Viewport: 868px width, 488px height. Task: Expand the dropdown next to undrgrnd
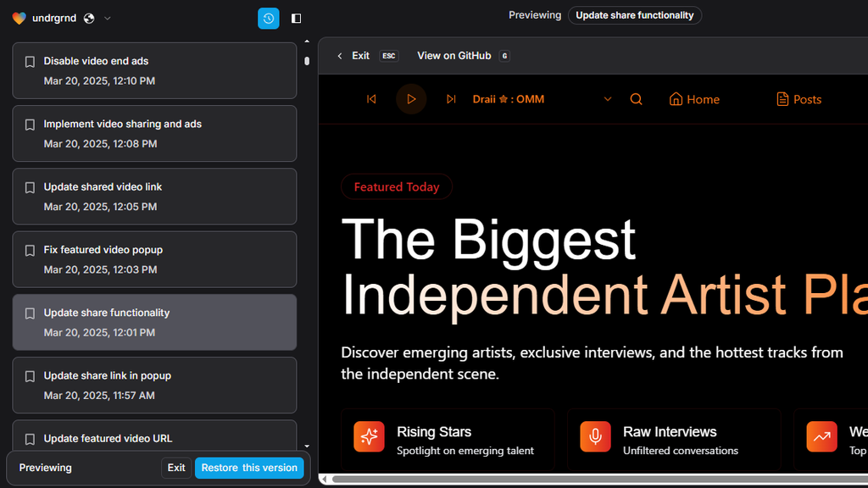(107, 18)
